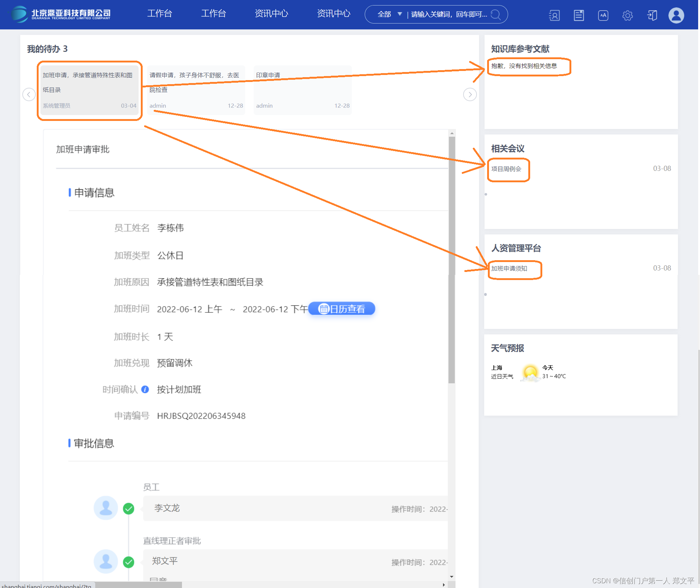Click the 抱歉,没有找到相关信息 message
The width and height of the screenshot is (700, 588).
pyautogui.click(x=524, y=66)
